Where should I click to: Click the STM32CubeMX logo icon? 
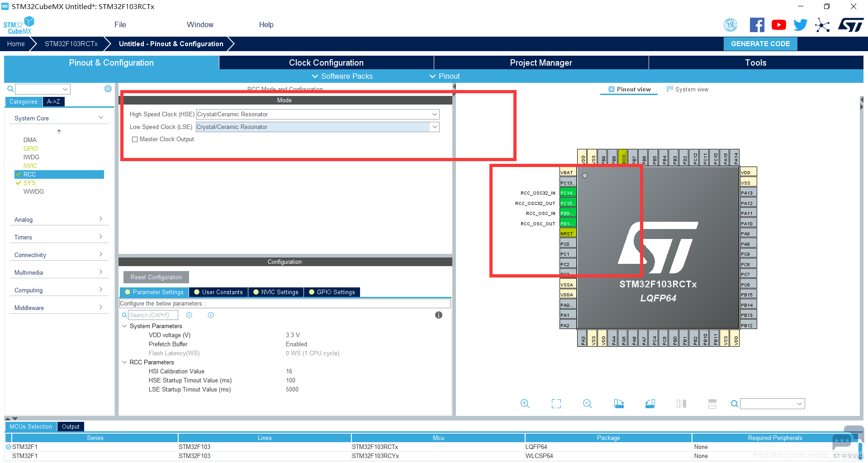click(19, 25)
